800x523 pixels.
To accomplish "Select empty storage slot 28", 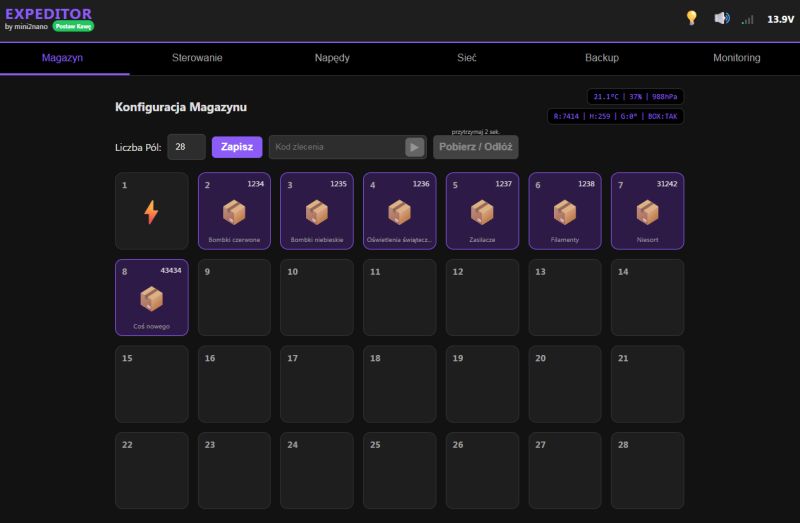I will [x=647, y=470].
